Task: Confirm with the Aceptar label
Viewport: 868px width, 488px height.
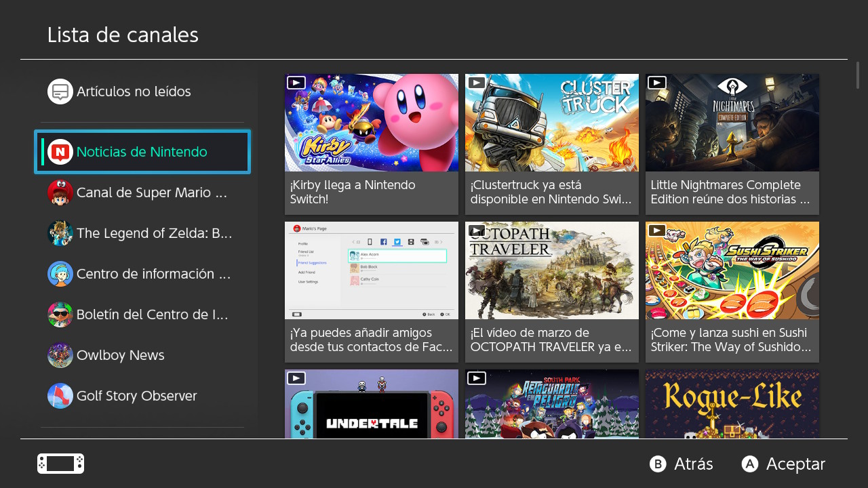Action: 795,464
